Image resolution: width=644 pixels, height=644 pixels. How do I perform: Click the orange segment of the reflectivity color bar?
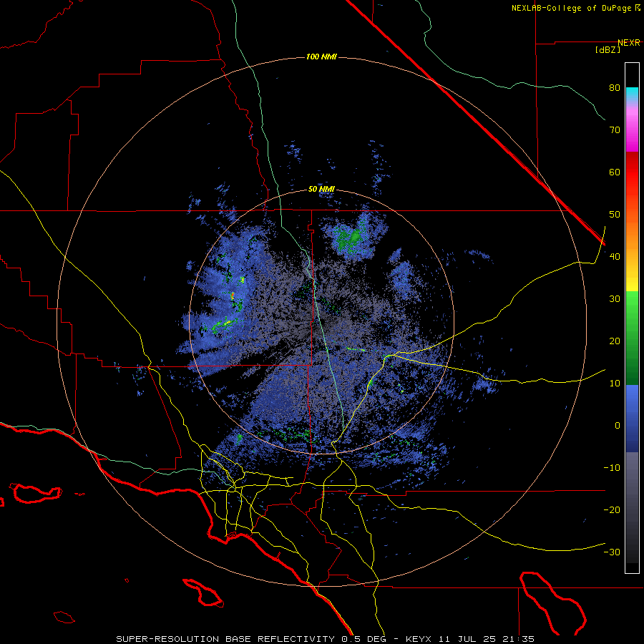pyautogui.click(x=632, y=234)
